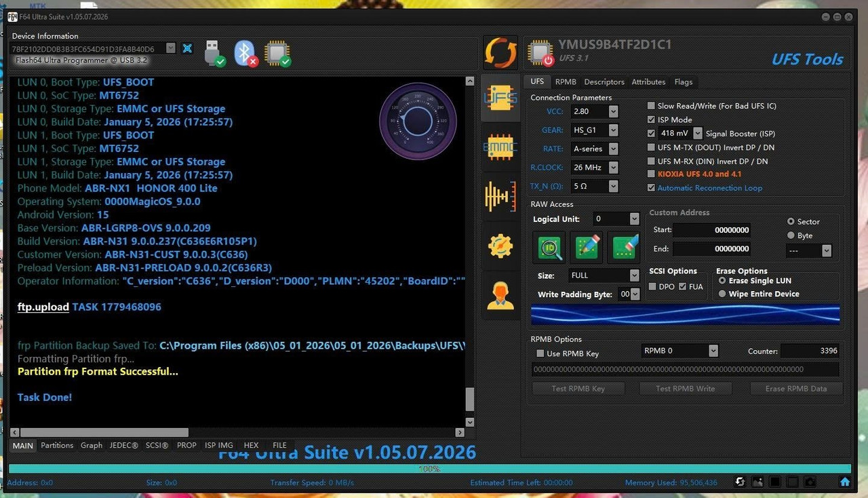Image resolution: width=868 pixels, height=498 pixels.
Task: Open the TX_N dropdown showing 5 Ω
Action: (613, 186)
